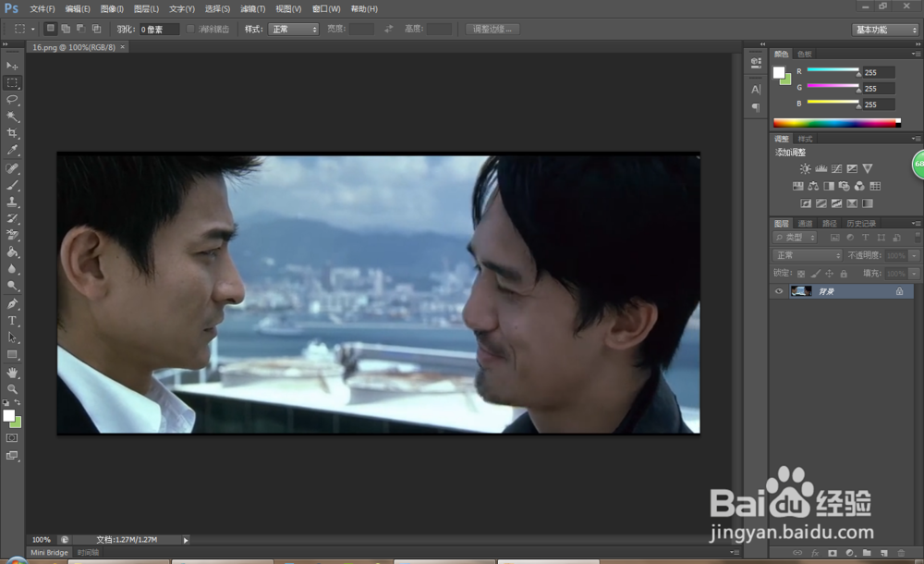
Task: Select the Blur tool
Action: pyautogui.click(x=12, y=268)
